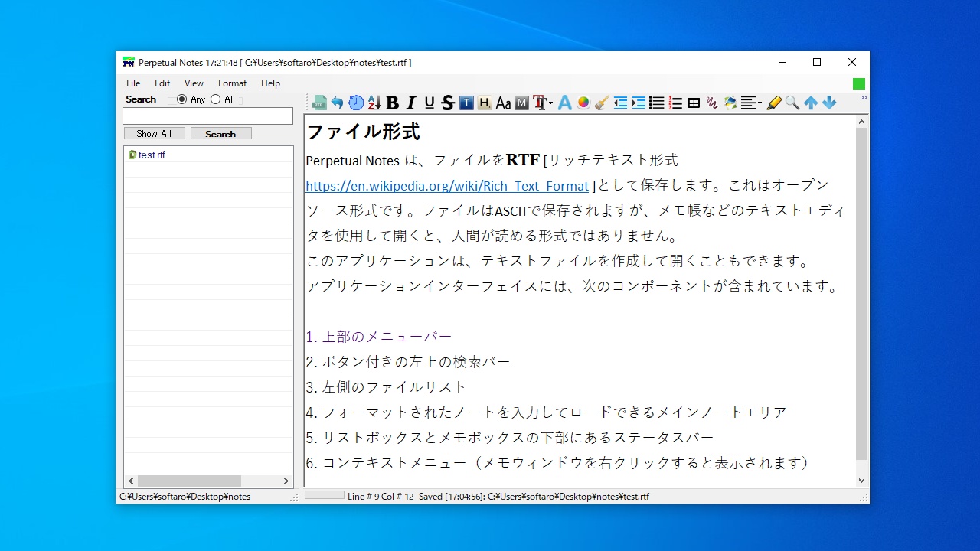Open the File menu
This screenshot has height=551, width=980.
pos(133,83)
